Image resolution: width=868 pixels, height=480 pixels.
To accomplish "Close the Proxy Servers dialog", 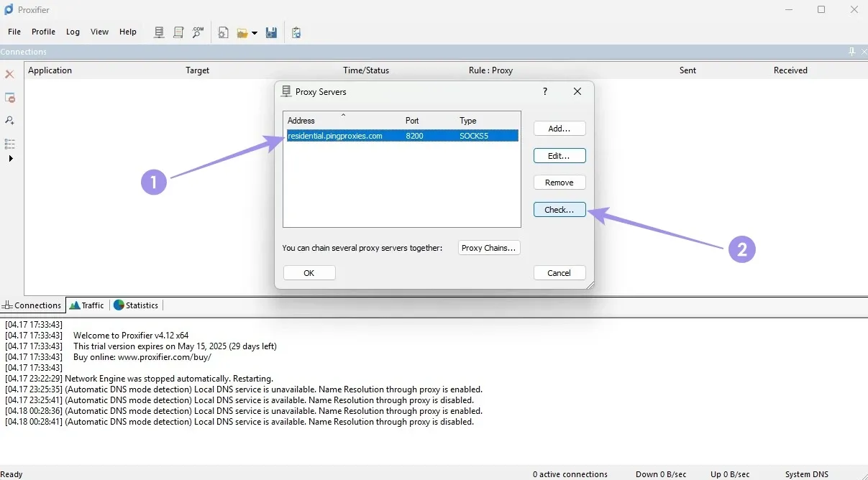I will pos(577,91).
